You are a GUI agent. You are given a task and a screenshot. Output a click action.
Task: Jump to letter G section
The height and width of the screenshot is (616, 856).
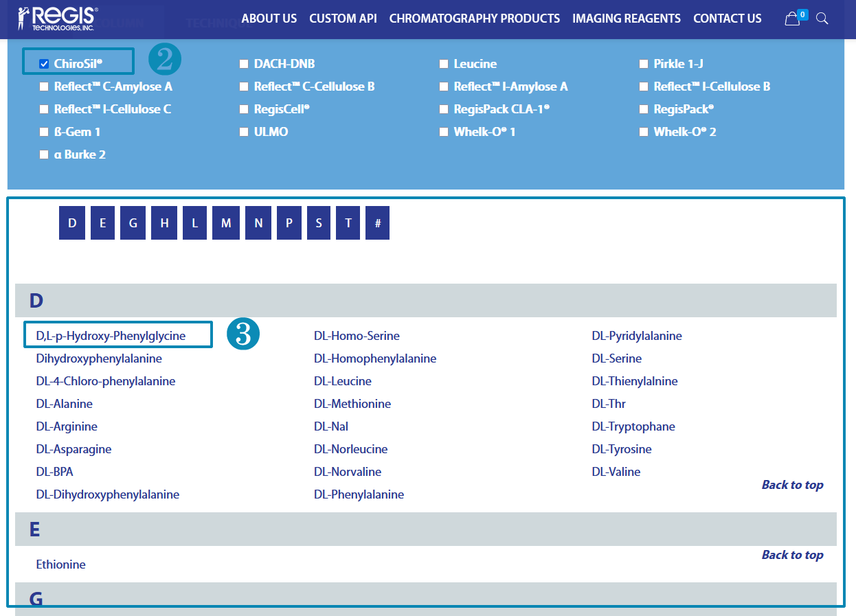(x=133, y=223)
